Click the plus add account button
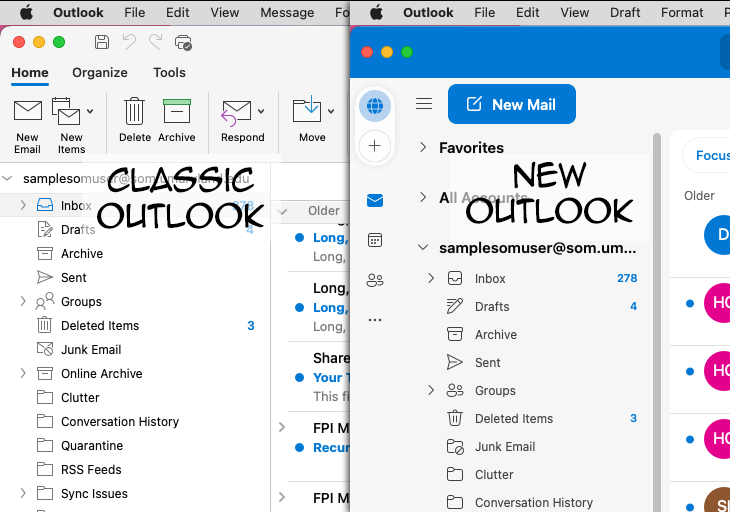This screenshot has width=730, height=512. click(375, 146)
